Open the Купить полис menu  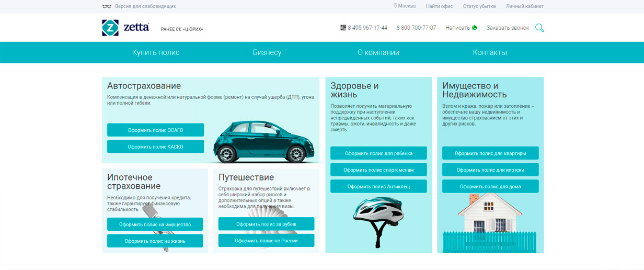click(156, 52)
